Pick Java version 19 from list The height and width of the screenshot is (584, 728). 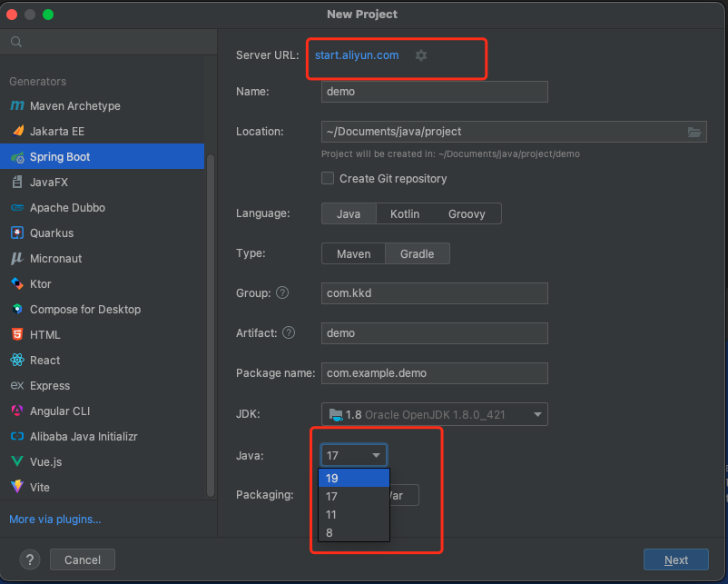[354, 478]
